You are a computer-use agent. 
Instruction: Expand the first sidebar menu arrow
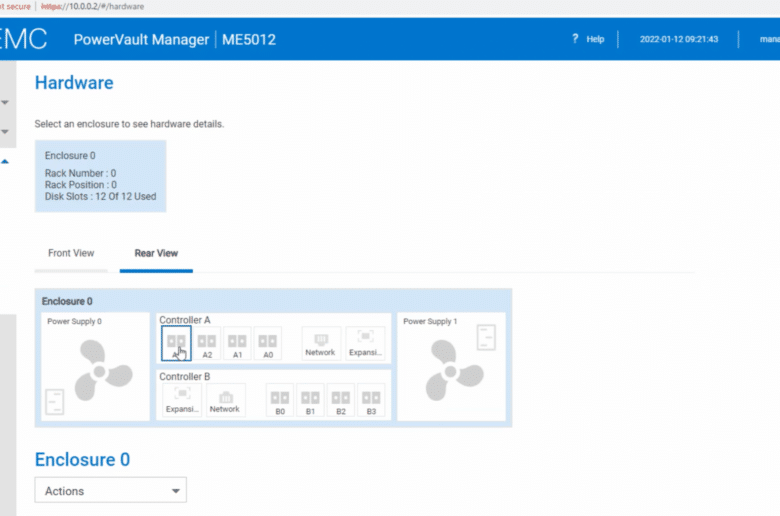(5, 103)
